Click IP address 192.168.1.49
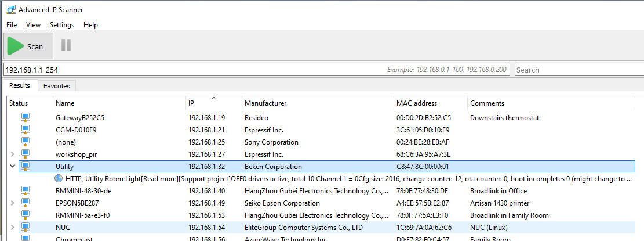 point(206,203)
